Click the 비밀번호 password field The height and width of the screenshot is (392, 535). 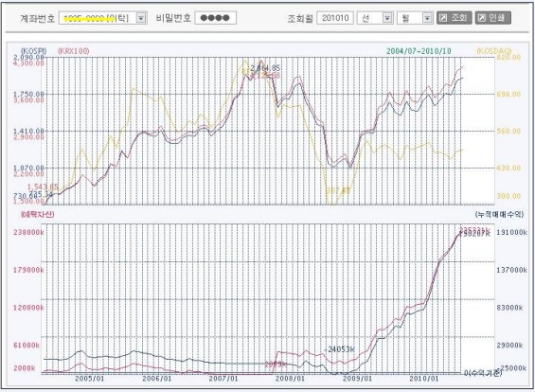(215, 18)
